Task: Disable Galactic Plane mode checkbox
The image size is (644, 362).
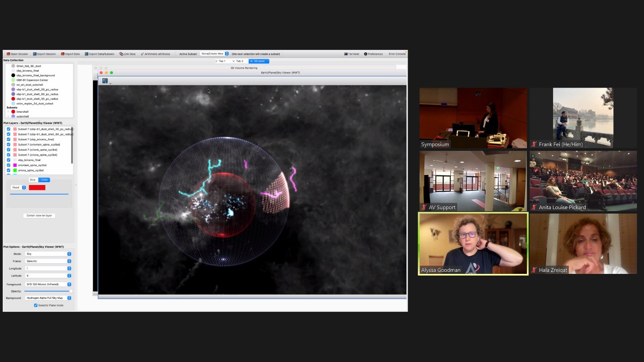Action: point(35,305)
